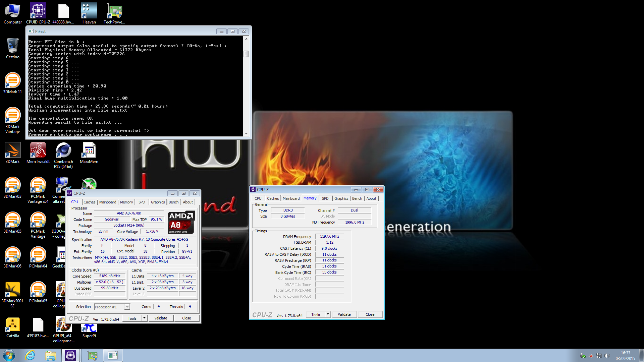
Task: Launch the MemTweakIt shortcut
Action: 38,153
